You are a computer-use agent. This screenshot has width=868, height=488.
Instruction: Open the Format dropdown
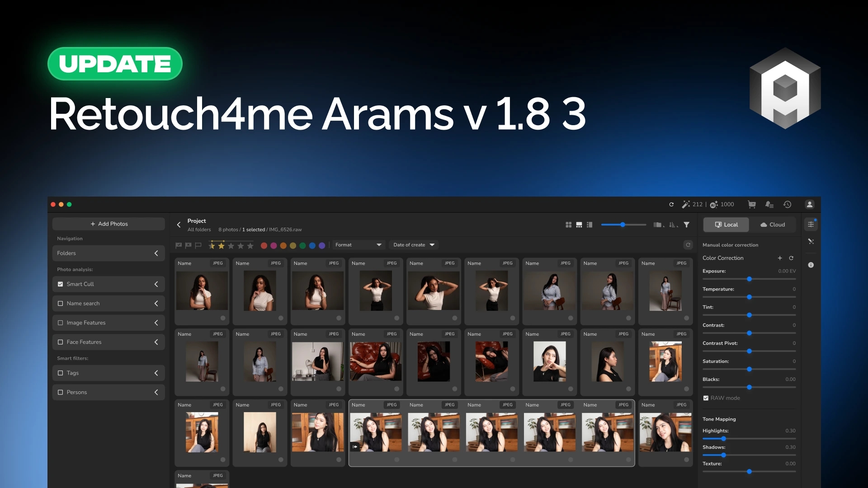tap(359, 245)
